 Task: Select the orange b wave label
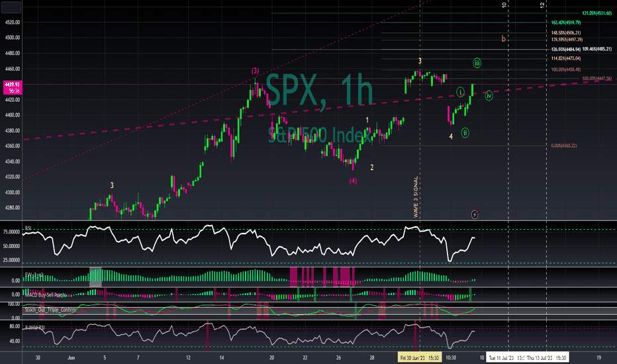click(503, 38)
